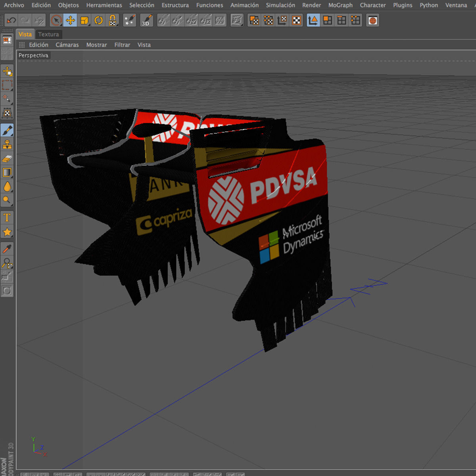Viewport: 476px width, 476px height.
Task: Open the Character menu
Action: [373, 5]
